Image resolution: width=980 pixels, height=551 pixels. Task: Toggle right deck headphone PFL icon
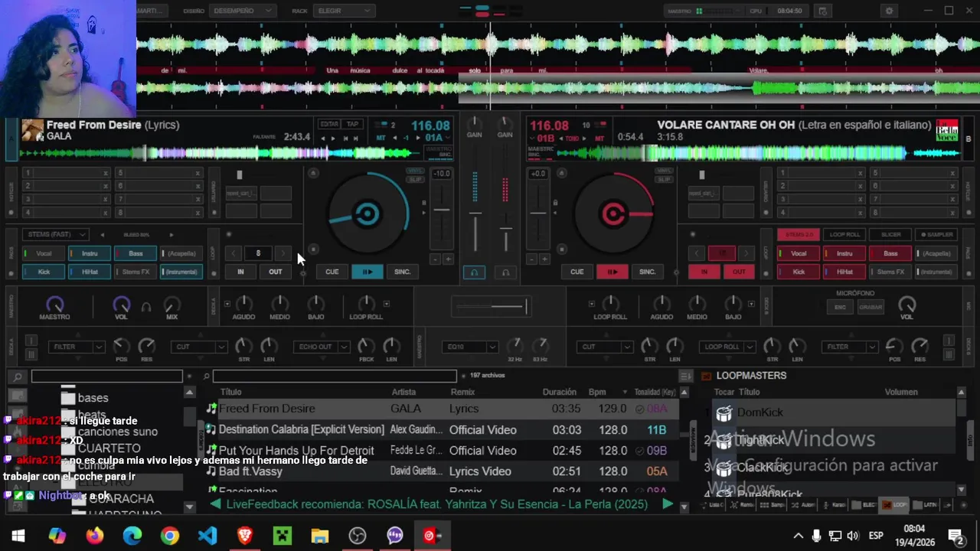coord(505,272)
